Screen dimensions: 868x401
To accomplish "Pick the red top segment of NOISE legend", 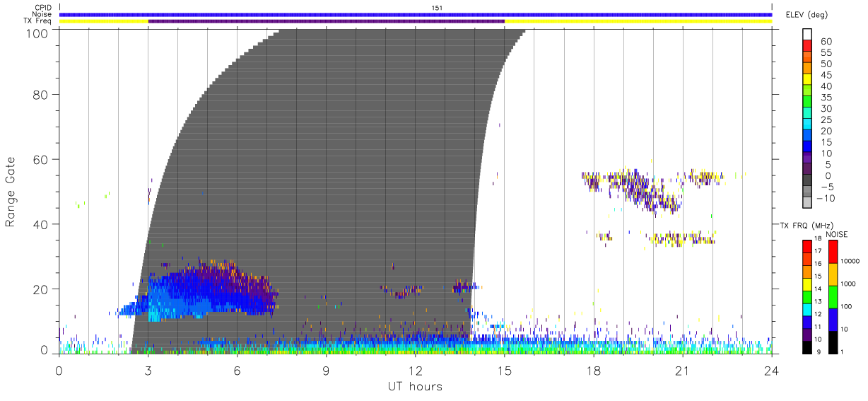I will coord(833,252).
